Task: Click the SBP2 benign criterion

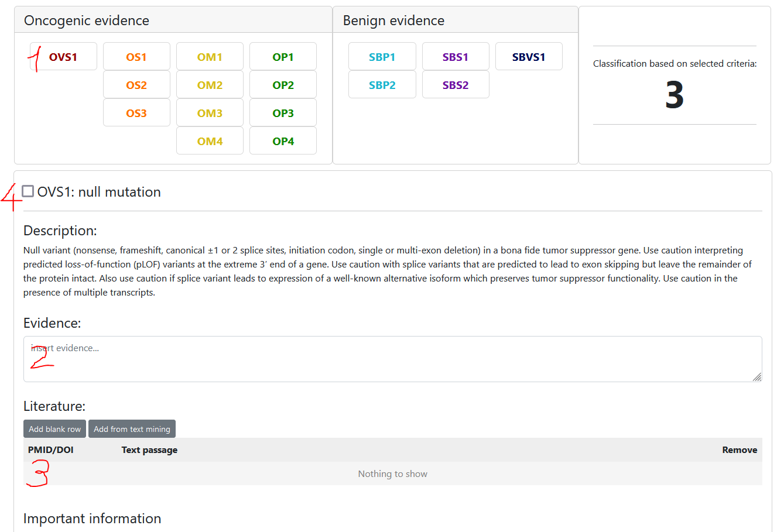Action: 382,85
